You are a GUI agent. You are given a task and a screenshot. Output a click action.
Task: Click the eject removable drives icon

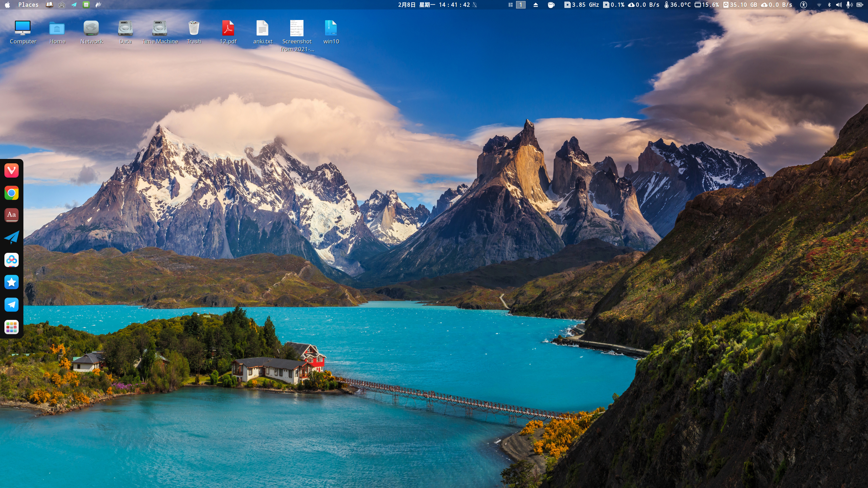click(x=536, y=5)
